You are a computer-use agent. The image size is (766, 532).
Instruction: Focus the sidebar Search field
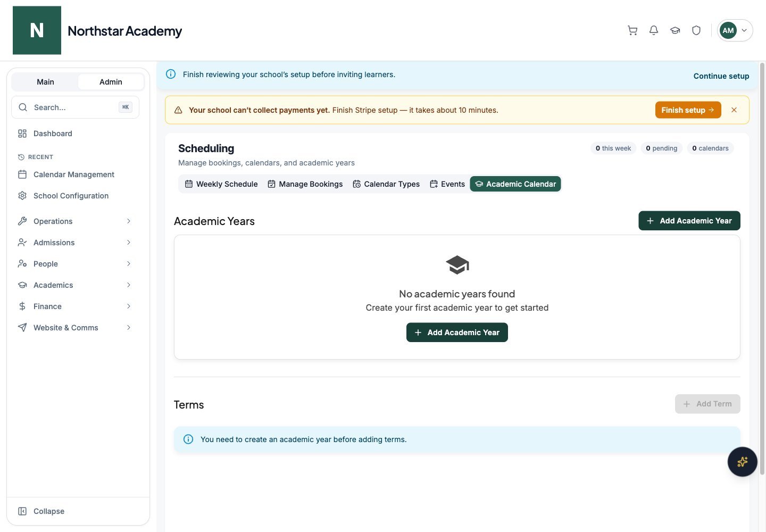pyautogui.click(x=75, y=107)
